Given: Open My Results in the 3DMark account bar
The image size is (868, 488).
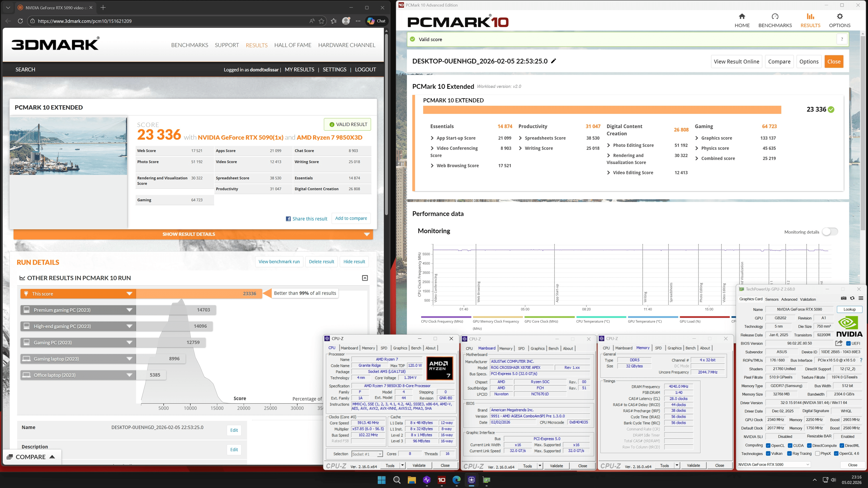Looking at the screenshot, I should click(300, 69).
